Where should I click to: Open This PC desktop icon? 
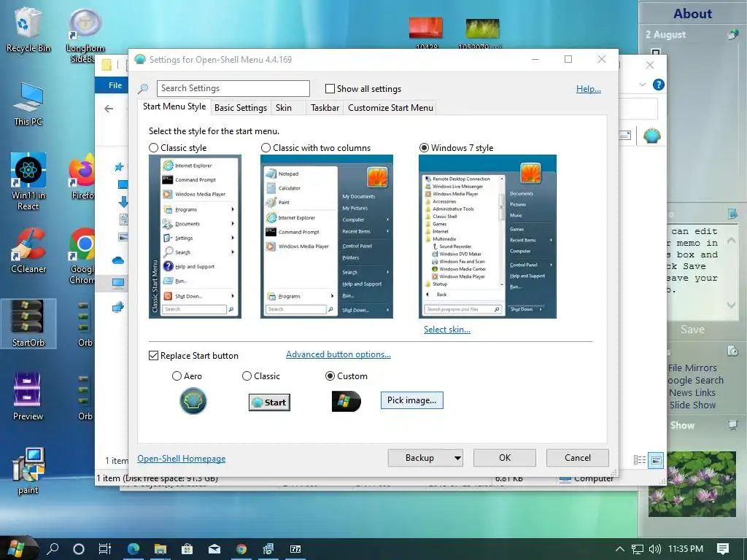click(28, 104)
